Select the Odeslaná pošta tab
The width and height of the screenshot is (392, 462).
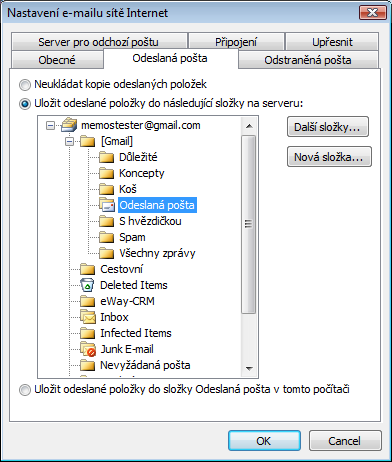(170, 58)
